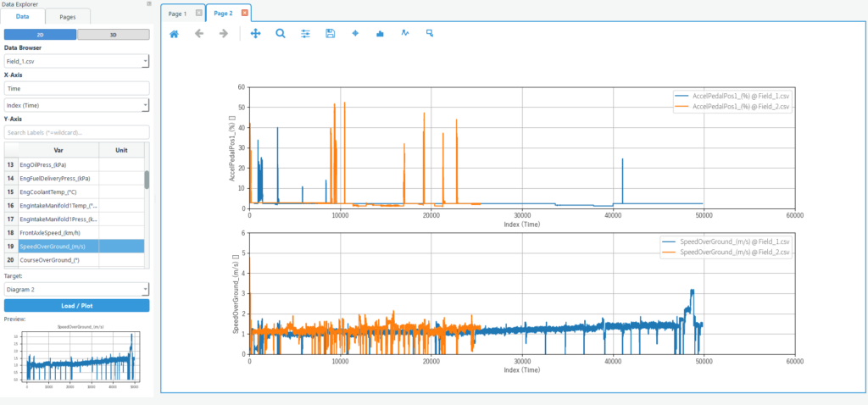Click the histogram bar chart icon
Image resolution: width=868 pixels, height=405 pixels.
point(380,34)
